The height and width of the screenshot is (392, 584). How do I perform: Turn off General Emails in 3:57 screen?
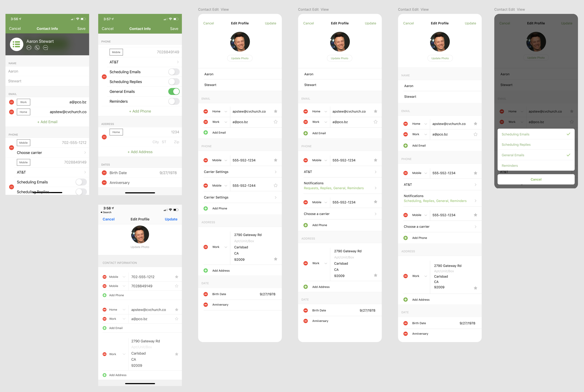(174, 91)
